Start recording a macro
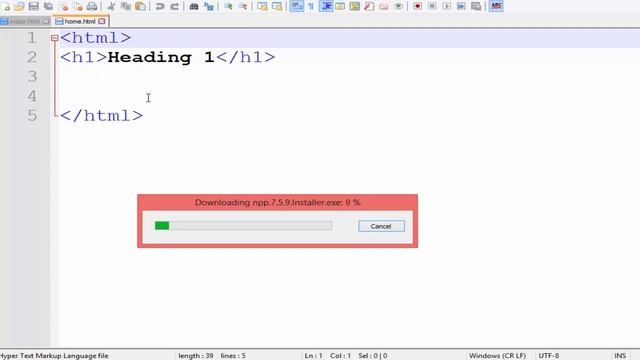640x360 pixels. [417, 6]
